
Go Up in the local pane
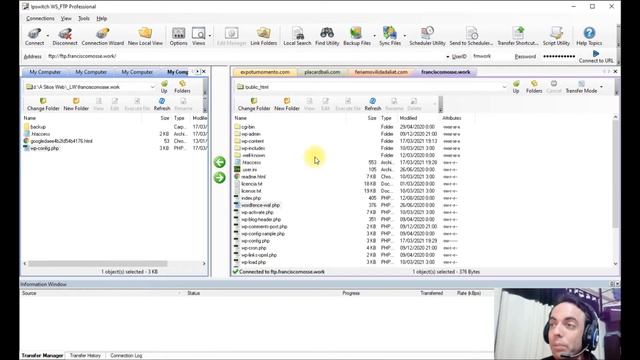(x=164, y=87)
